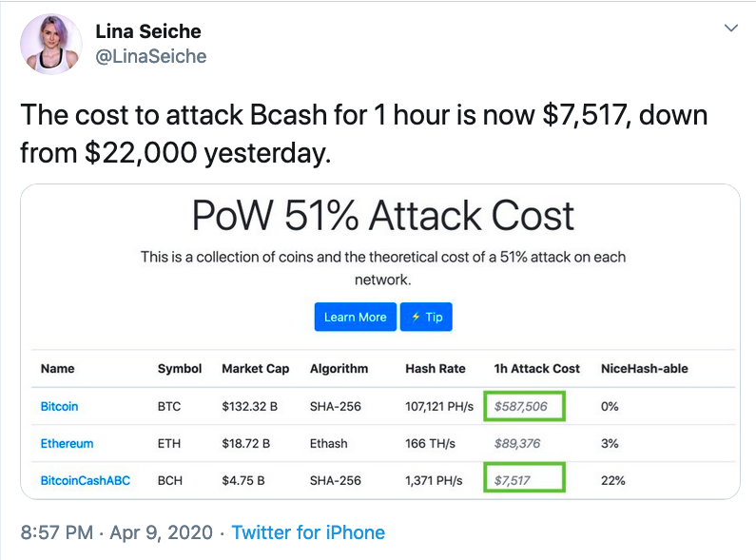756x560 pixels.
Task: Open the Twitter for iPhone link
Action: 308,532
